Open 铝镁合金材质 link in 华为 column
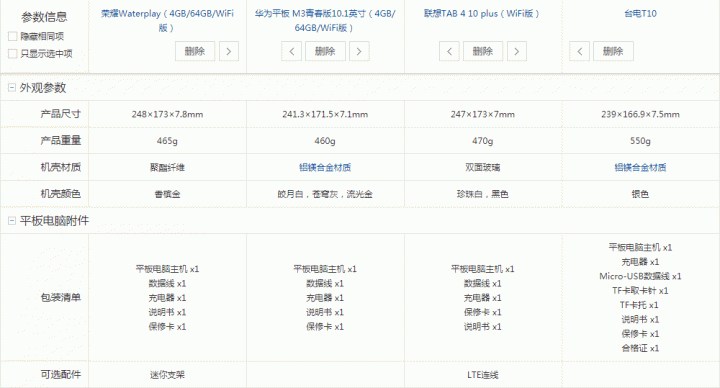This screenshot has height=388, width=720. [325, 168]
